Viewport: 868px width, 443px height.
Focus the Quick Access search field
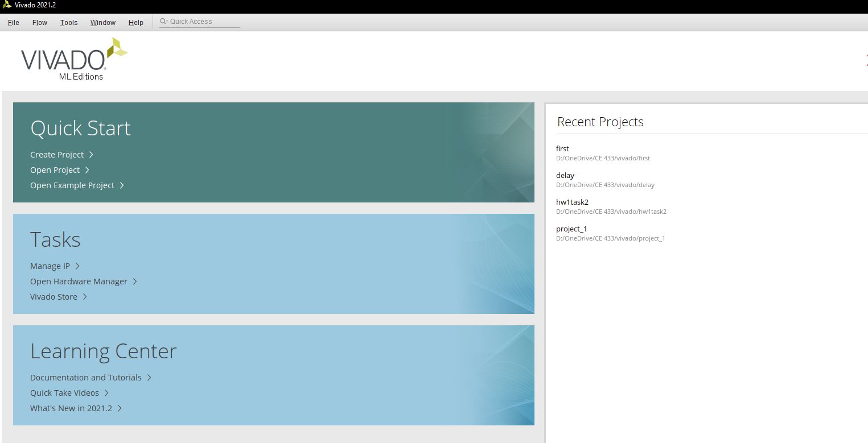(x=200, y=22)
